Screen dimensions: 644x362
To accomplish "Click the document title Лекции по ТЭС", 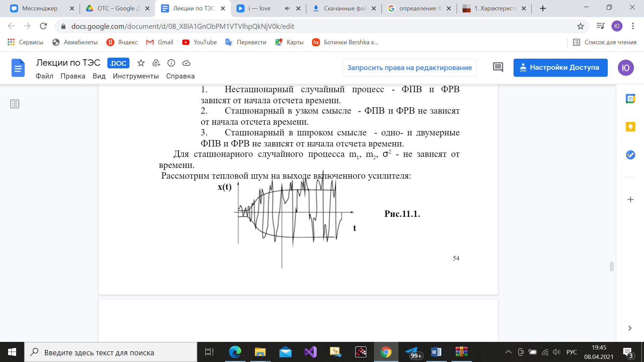I will (68, 63).
